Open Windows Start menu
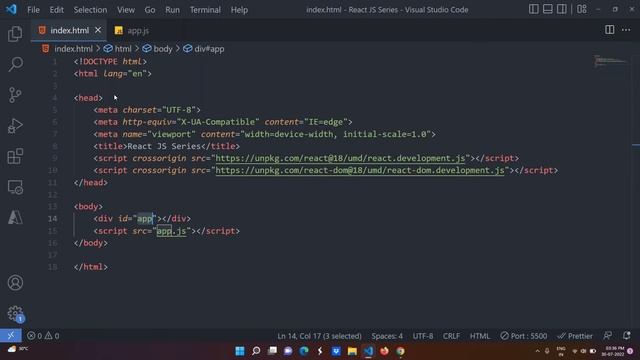 pyautogui.click(x=240, y=351)
